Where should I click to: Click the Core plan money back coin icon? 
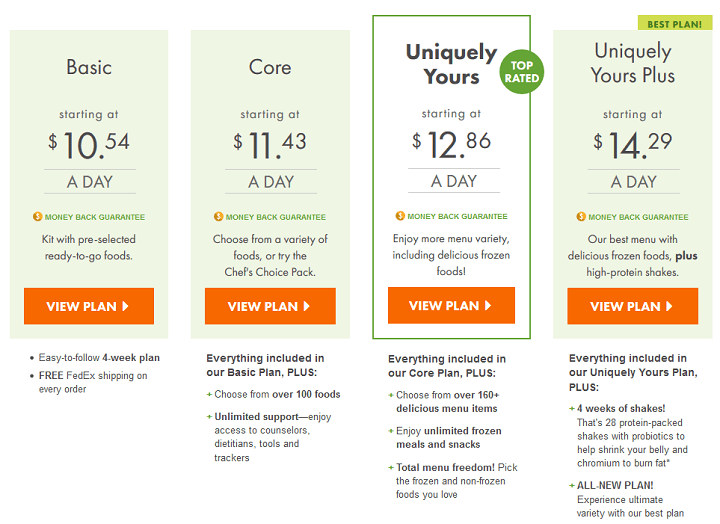[x=219, y=217]
